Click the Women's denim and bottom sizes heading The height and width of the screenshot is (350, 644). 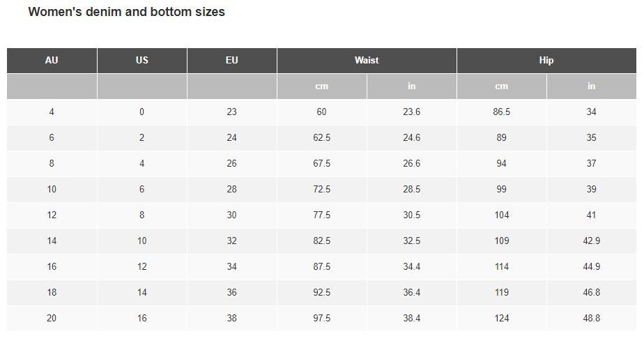[x=127, y=12]
